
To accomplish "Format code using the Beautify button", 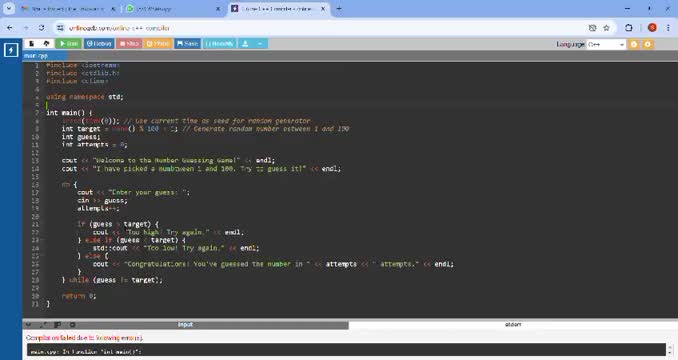I will pyautogui.click(x=220, y=44).
